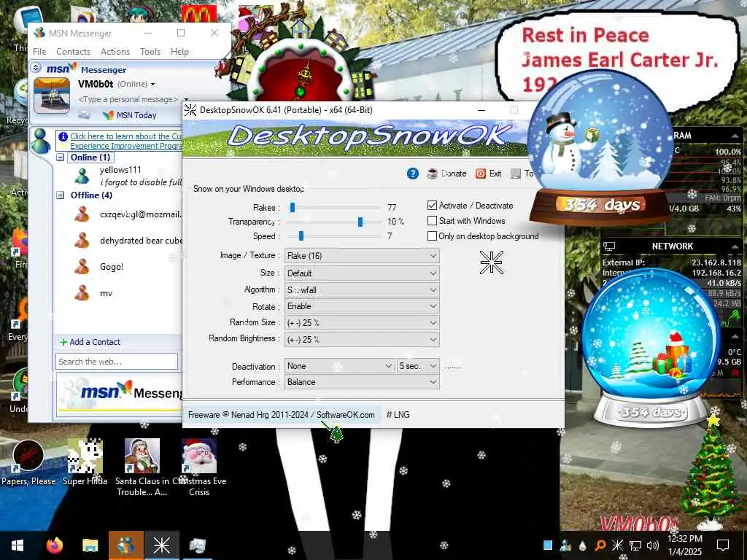Open the Performance dropdown set to Balance

point(362,382)
